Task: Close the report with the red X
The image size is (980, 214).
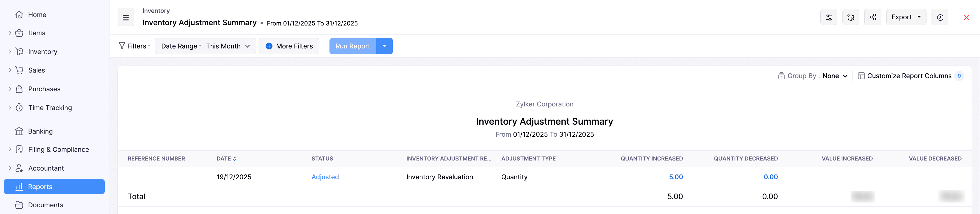Action: click(x=966, y=17)
